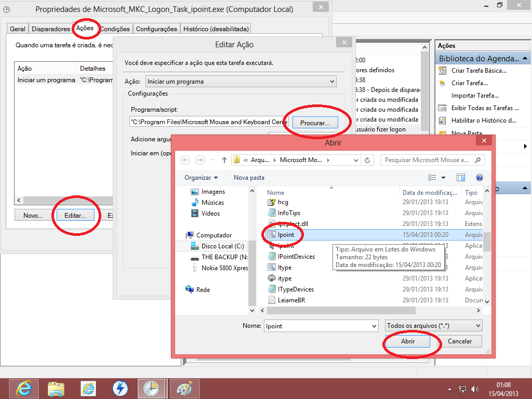Switch to the Condições tab
532x399 pixels.
115,29
